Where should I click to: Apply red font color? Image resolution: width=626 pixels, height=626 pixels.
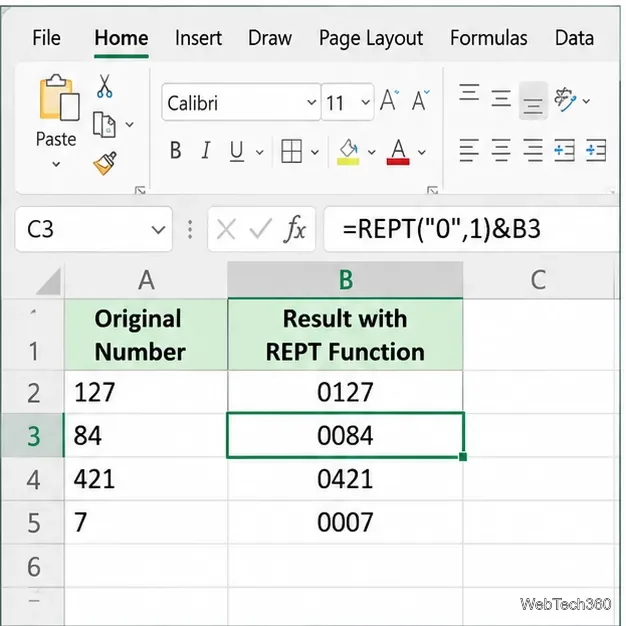click(x=398, y=152)
